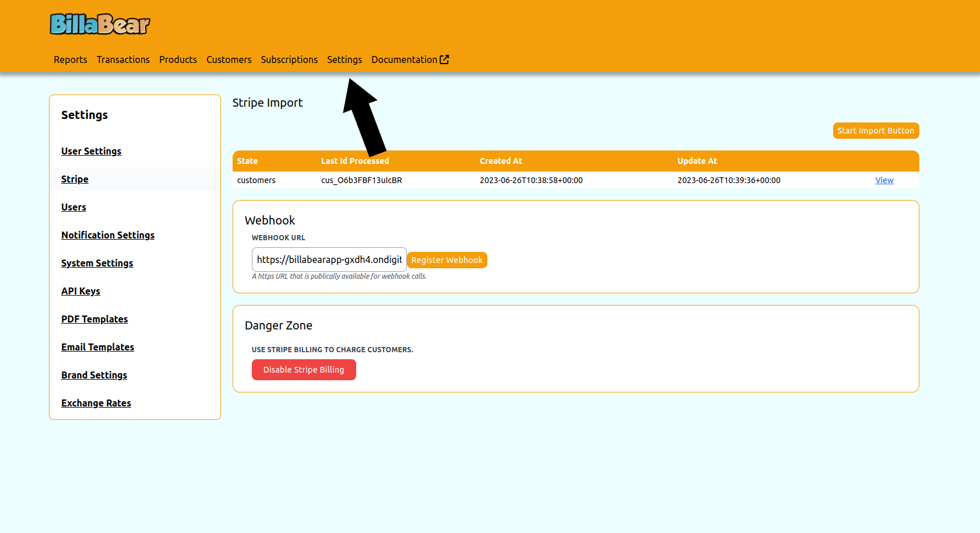Viewport: 980px width, 533px height.
Task: Open Exchange Rates settings
Action: coord(96,403)
